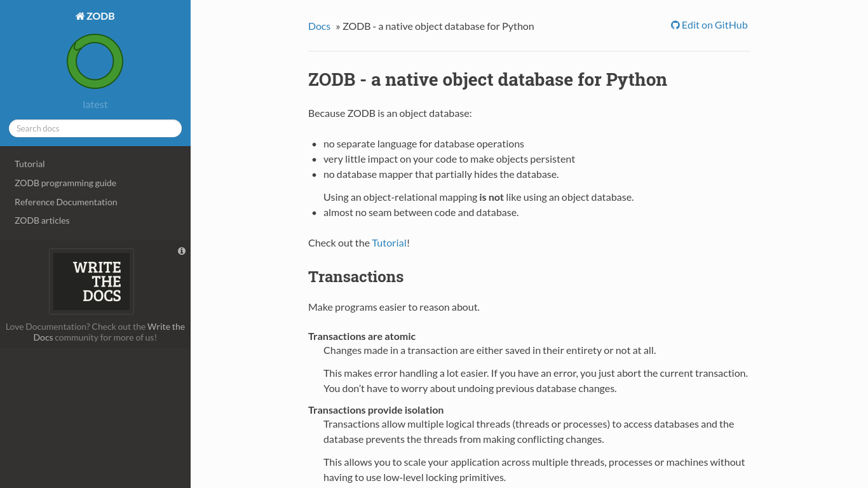This screenshot has height=488, width=868.
Task: Follow the Tutorial link in the text
Action: point(389,243)
